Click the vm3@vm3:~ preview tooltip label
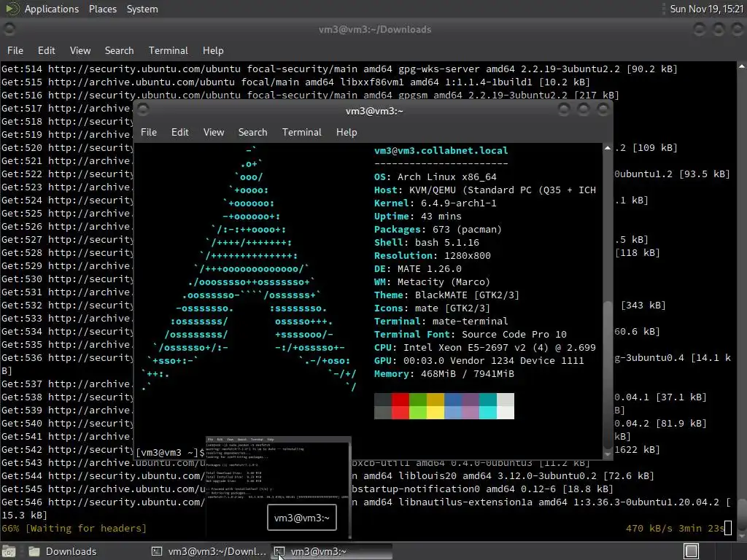Viewport: 747px width, 560px height. [x=302, y=518]
